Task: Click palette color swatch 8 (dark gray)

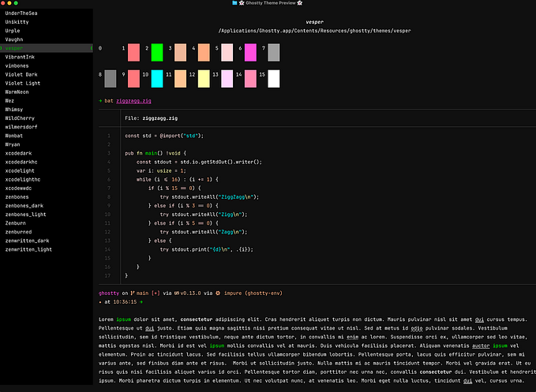Action: [x=110, y=79]
